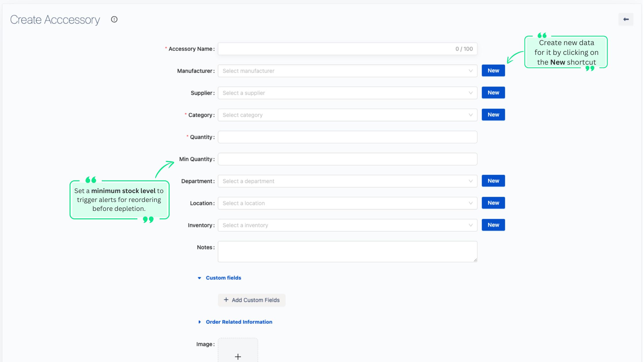
Task: Click Add Custom Fields button
Action: click(x=251, y=300)
